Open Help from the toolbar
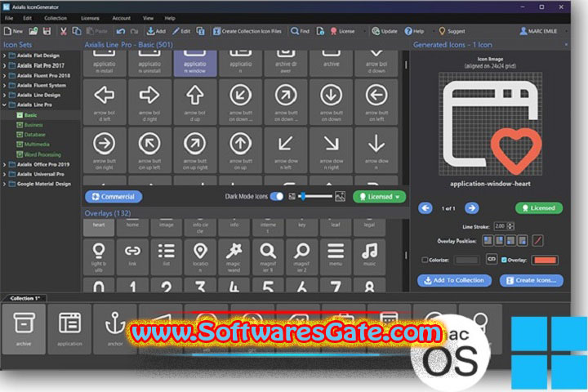The height and width of the screenshot is (392, 588). [x=414, y=31]
